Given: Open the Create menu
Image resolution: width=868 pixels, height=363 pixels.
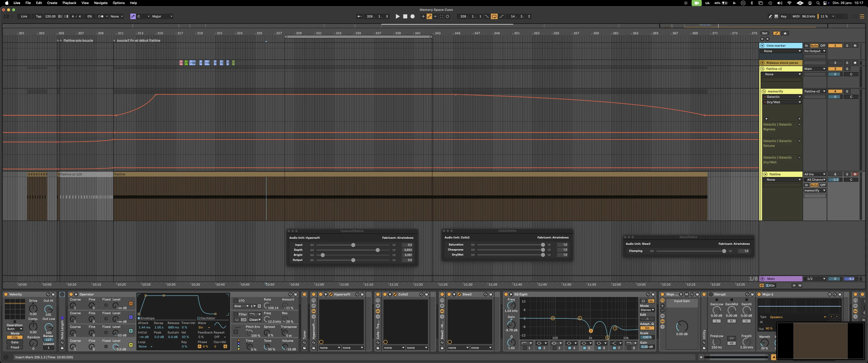Looking at the screenshot, I should click(52, 3).
